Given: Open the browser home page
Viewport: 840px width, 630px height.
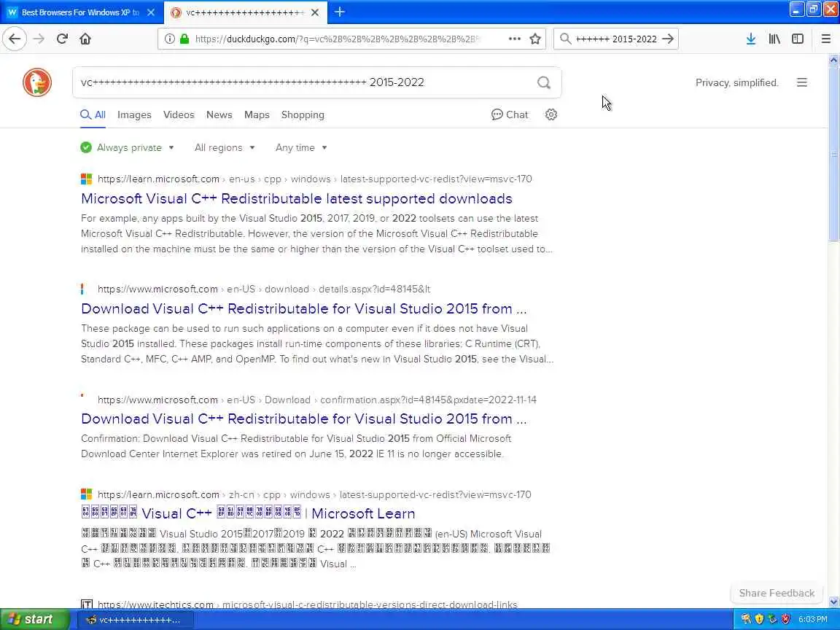Looking at the screenshot, I should click(85, 39).
